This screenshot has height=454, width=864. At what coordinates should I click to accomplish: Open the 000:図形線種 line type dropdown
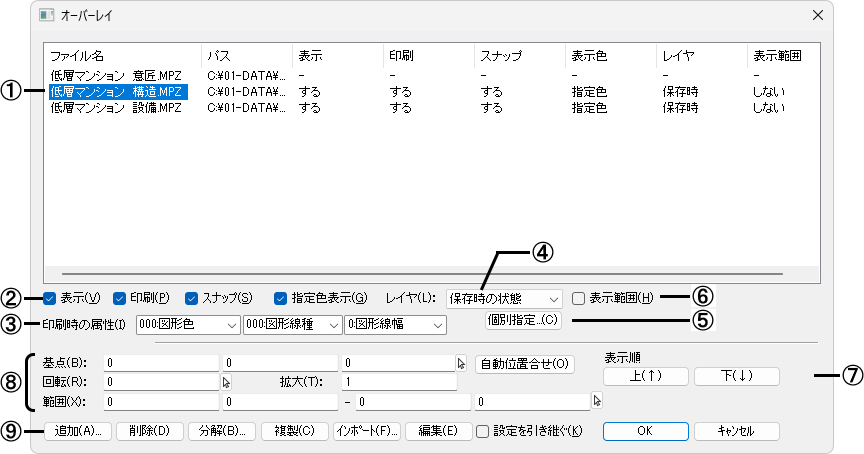pyautogui.click(x=291, y=324)
